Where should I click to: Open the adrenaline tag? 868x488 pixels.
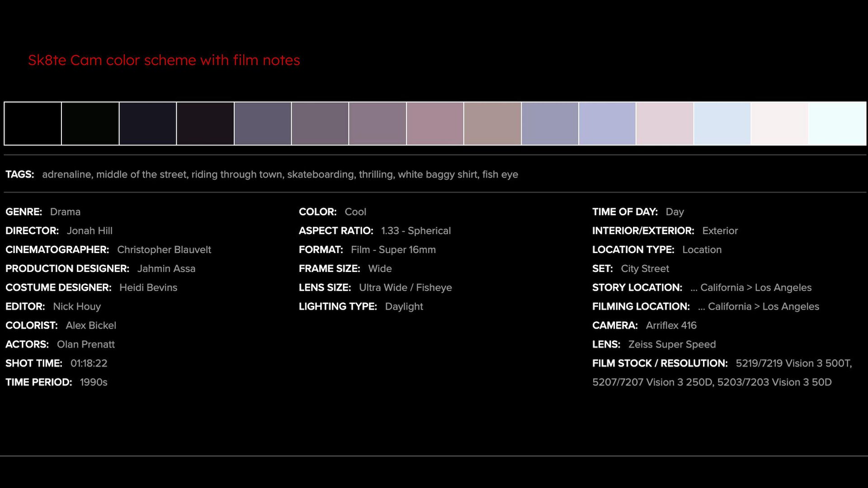tap(66, 174)
